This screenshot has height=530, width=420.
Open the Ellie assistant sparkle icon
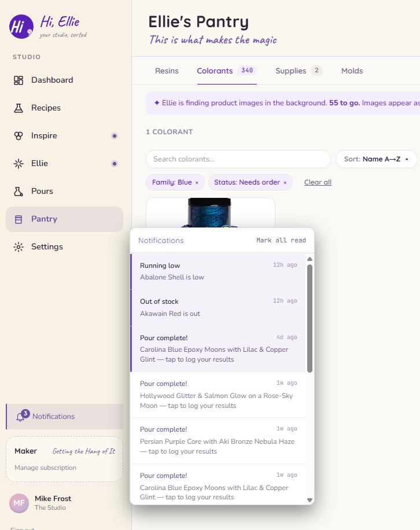click(x=19, y=164)
